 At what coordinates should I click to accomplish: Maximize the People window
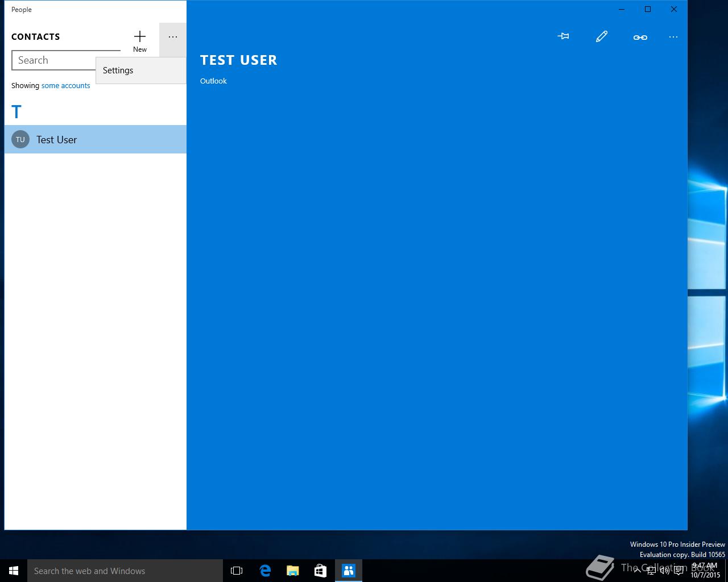(648, 9)
